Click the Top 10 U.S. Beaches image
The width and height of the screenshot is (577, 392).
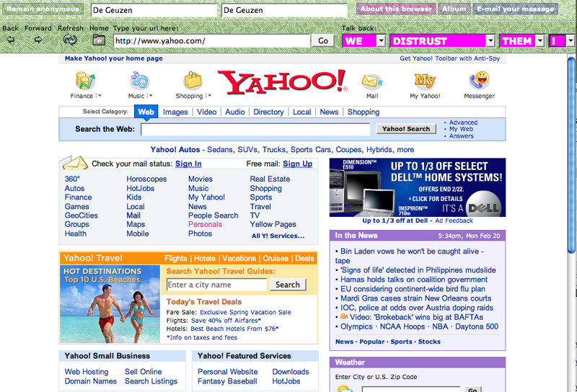click(x=110, y=304)
